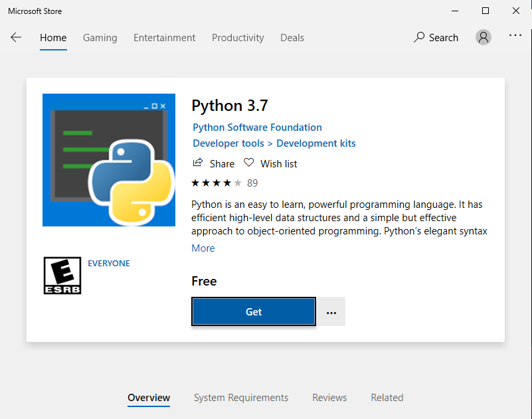Screen dimensions: 532x419
Task: Click the star rating row
Action: pyautogui.click(x=217, y=183)
